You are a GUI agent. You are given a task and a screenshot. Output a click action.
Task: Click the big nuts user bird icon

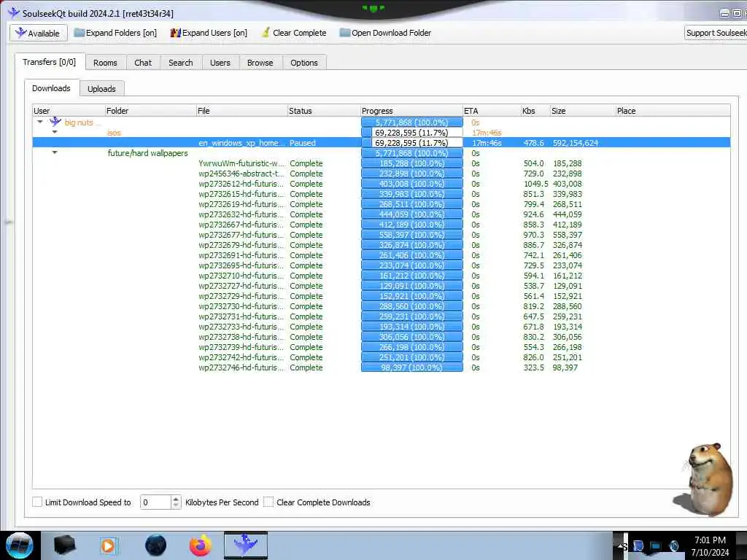pyautogui.click(x=55, y=122)
